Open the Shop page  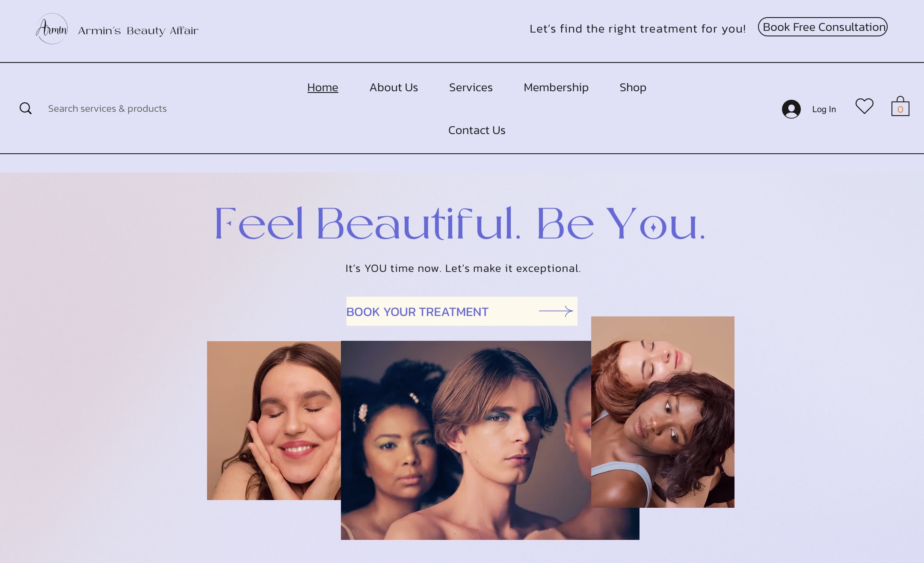[633, 87]
